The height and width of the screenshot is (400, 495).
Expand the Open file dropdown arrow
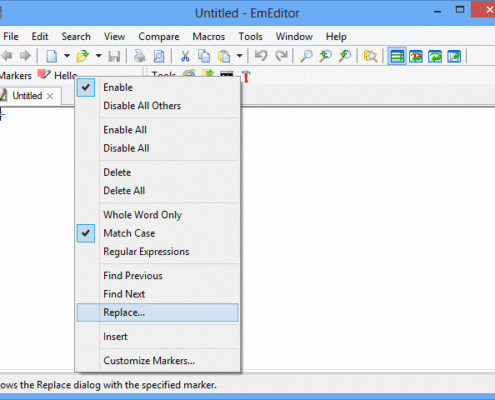99,56
